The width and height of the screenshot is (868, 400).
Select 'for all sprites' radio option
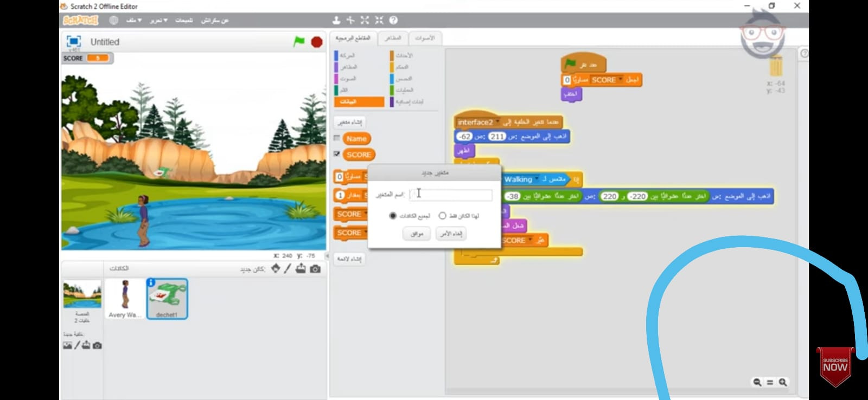(393, 216)
